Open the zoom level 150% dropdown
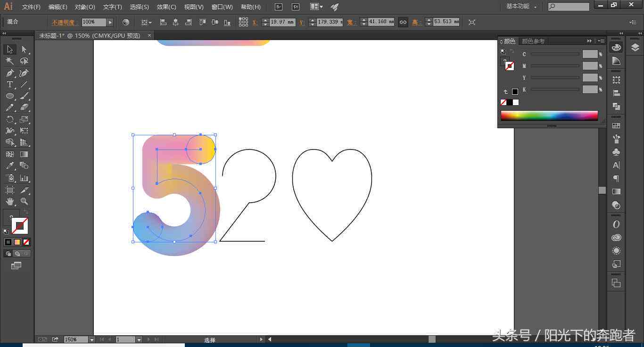Screen dimensions: 644x347 coord(91,339)
